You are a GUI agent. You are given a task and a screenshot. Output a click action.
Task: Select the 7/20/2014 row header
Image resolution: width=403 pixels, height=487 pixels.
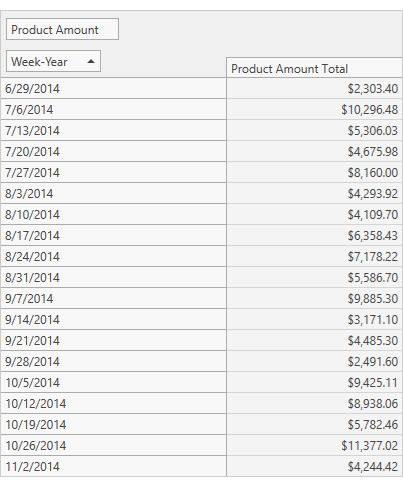(x=113, y=151)
